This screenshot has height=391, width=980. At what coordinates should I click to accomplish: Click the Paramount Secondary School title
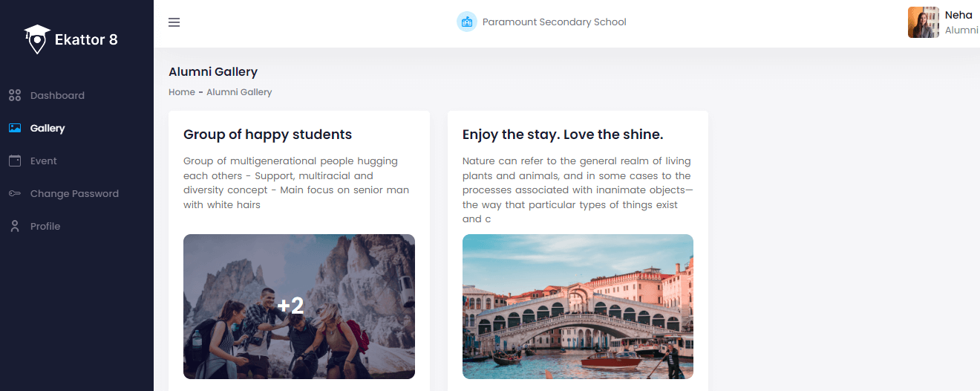[x=554, y=22]
